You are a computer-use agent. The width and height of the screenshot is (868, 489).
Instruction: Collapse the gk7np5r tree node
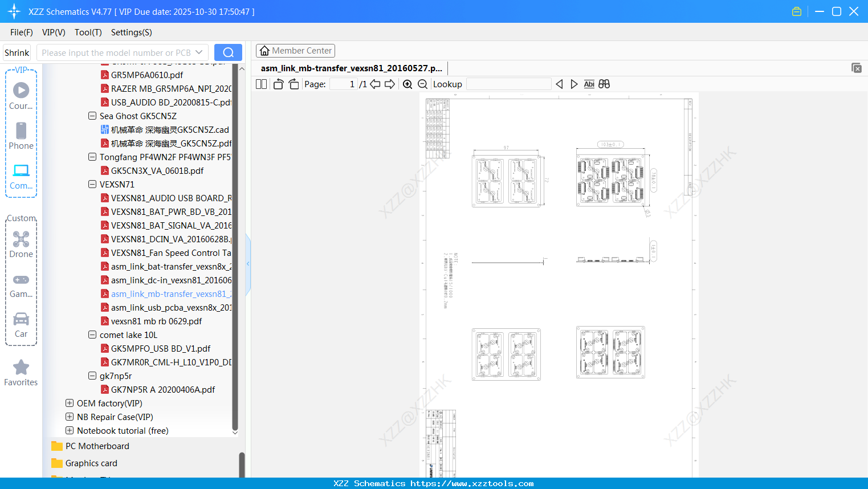pos(92,376)
